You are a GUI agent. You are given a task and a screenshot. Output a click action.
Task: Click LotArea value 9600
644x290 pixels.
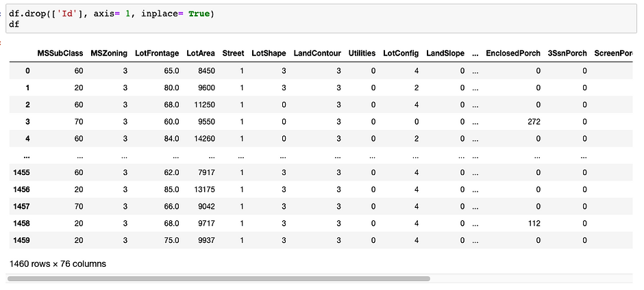207,88
